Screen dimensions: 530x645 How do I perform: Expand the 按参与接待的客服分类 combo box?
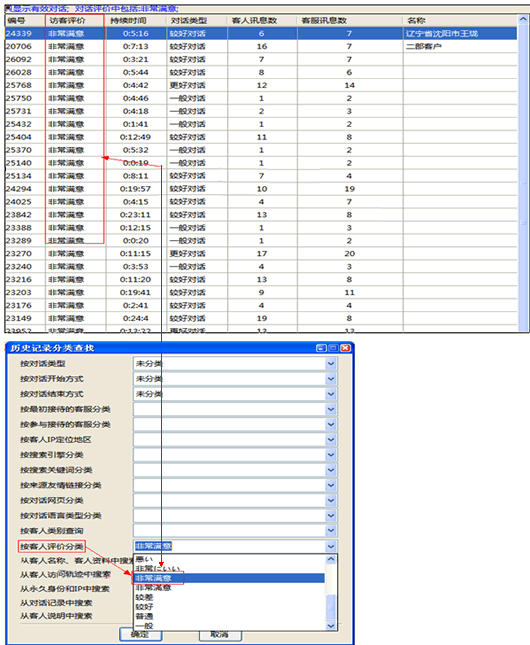click(331, 425)
